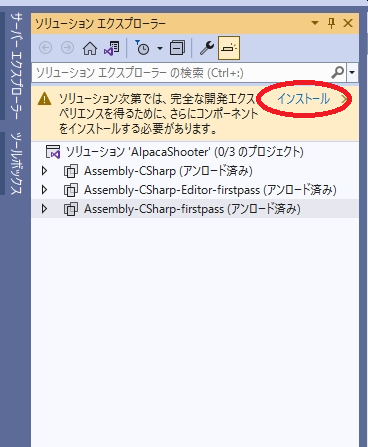The height and width of the screenshot is (447, 368).
Task: Select Assembly-CSharp-Editor-firstpass project
Action: pyautogui.click(x=210, y=190)
